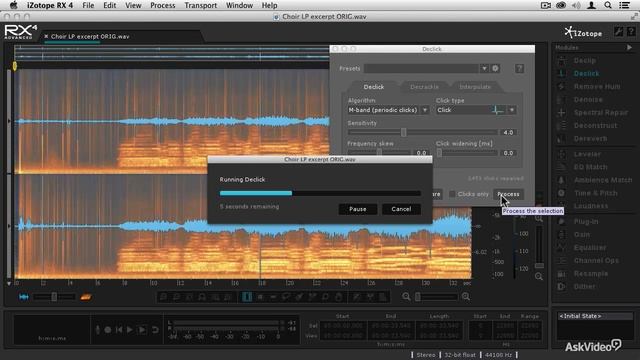Open the Channel Ops module
This screenshot has height=360, width=640.
click(596, 260)
